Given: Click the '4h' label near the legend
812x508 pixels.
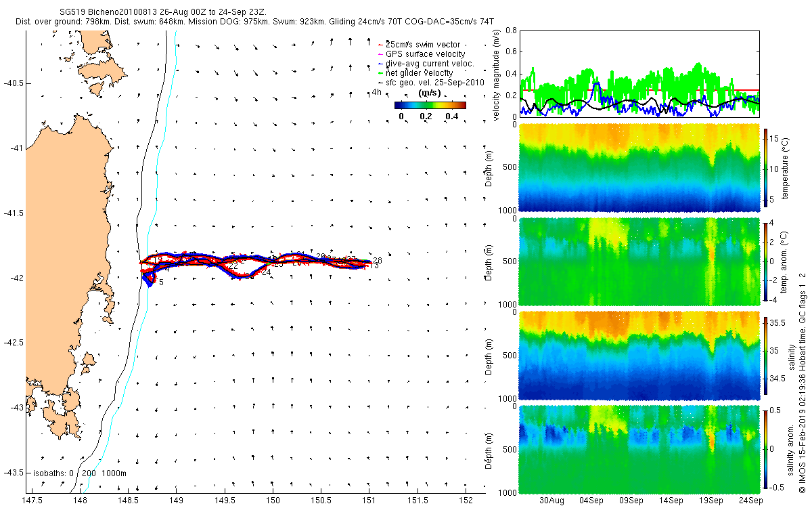Looking at the screenshot, I should click(377, 92).
